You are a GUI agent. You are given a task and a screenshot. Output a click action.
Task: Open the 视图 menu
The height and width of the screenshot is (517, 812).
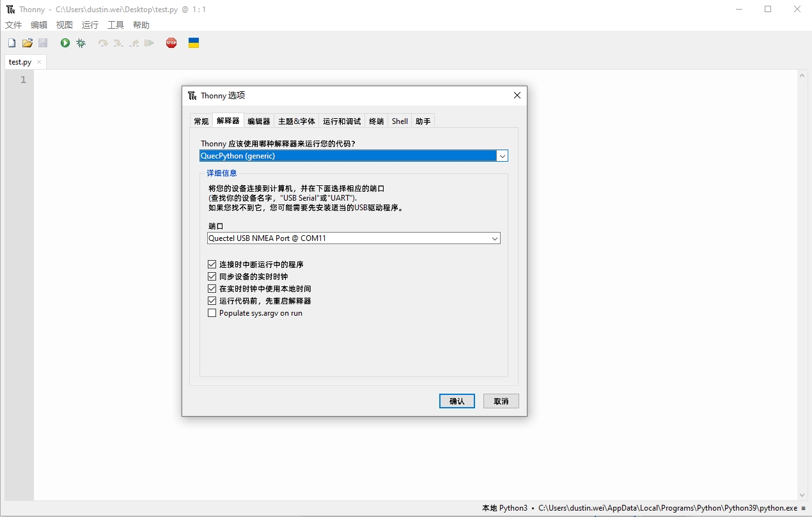point(65,25)
